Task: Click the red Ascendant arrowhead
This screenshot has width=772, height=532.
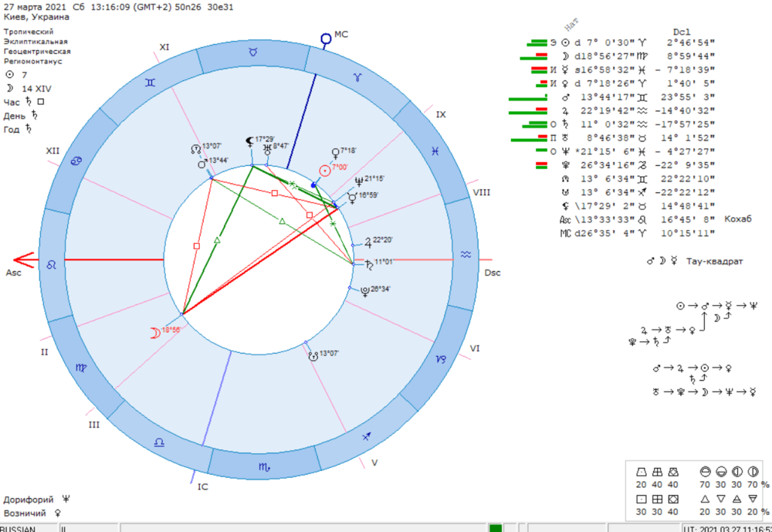Action: pos(24,259)
